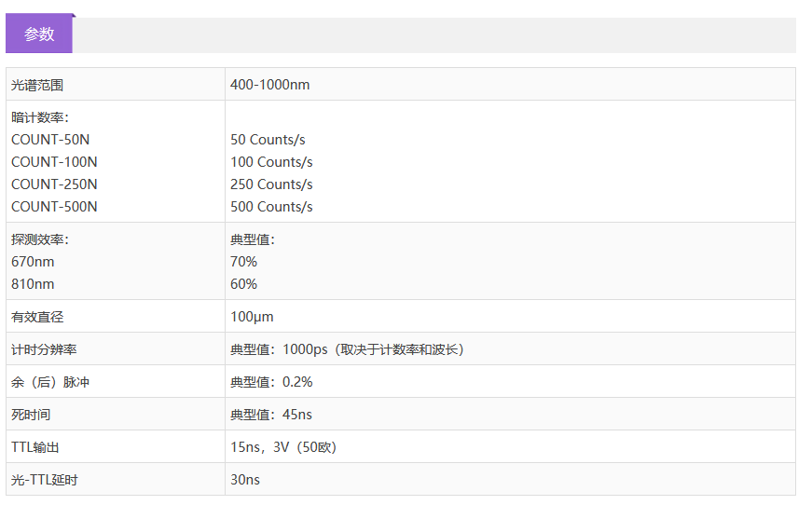Select the 50 Counts/s value

point(268,140)
